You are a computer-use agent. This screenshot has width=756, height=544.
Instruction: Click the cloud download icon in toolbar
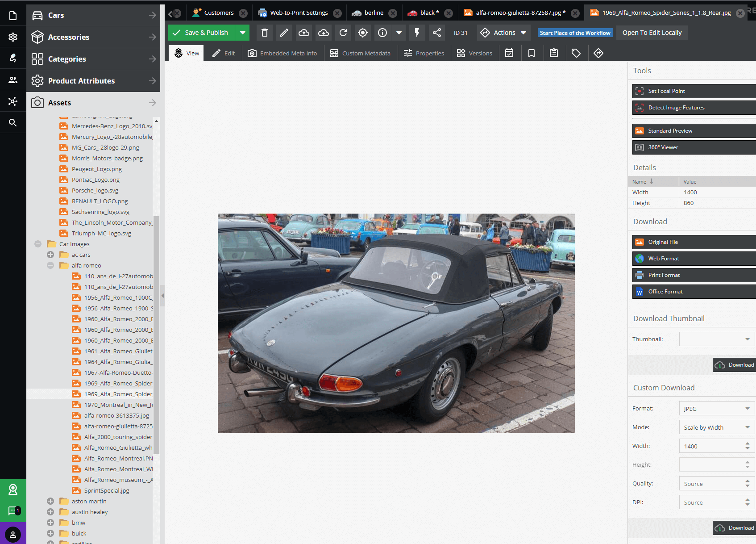[x=324, y=33]
